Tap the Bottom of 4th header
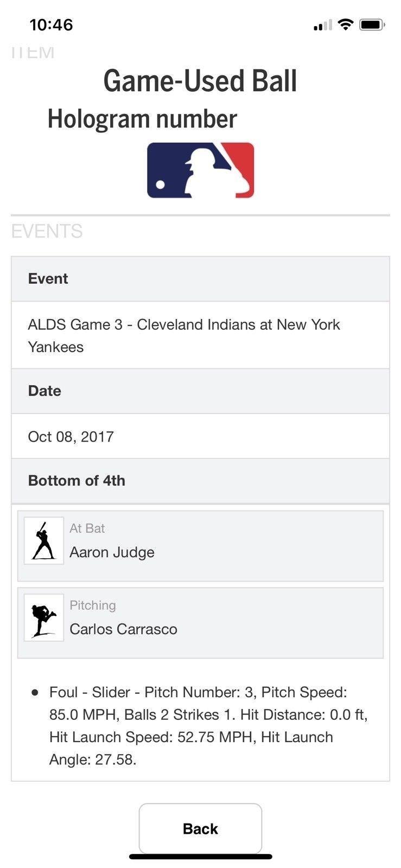 point(200,481)
